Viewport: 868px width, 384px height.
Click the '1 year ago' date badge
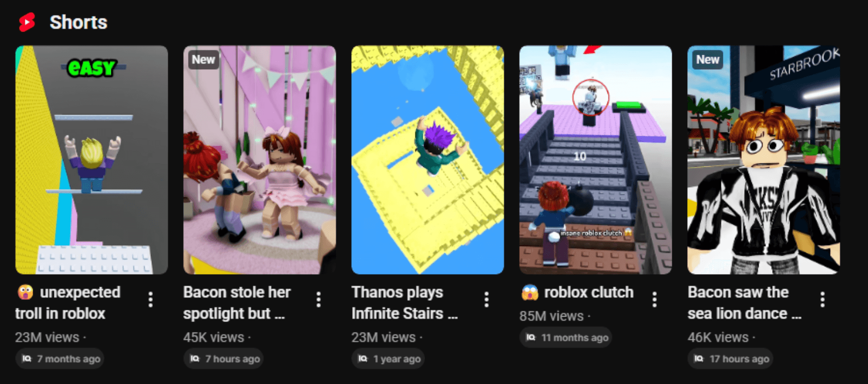pyautogui.click(x=388, y=359)
